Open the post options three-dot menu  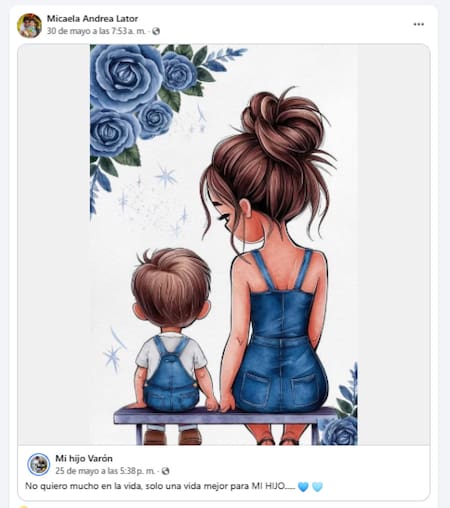[x=418, y=24]
